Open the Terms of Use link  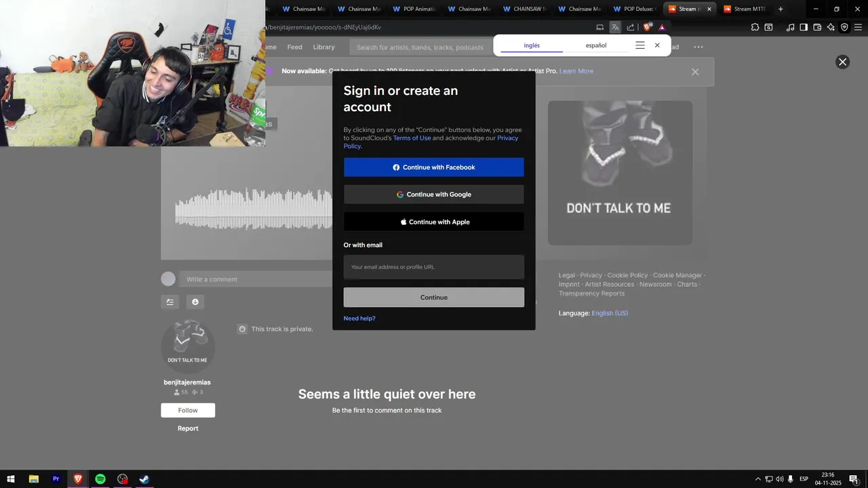coord(412,138)
